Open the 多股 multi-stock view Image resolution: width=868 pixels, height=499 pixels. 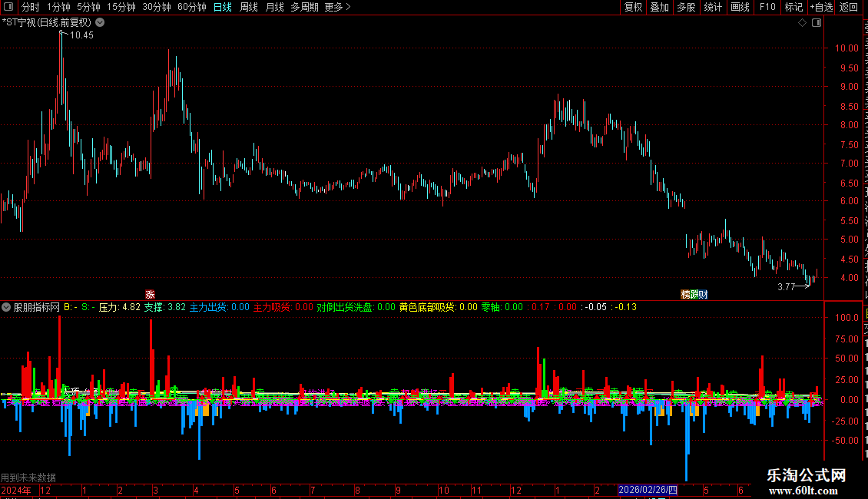pyautogui.click(x=687, y=7)
